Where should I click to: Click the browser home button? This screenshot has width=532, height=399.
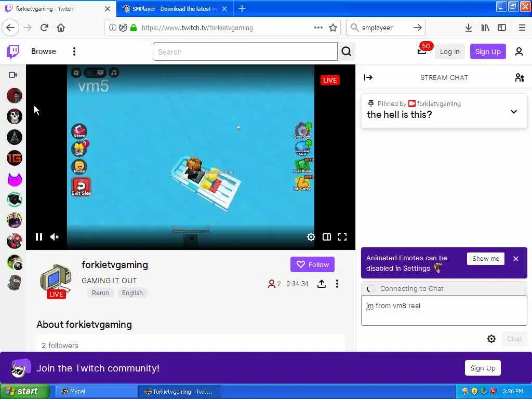(x=61, y=28)
